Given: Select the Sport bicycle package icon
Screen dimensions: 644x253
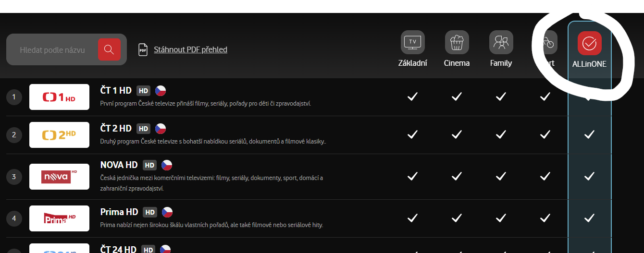Looking at the screenshot, I should point(545,42).
